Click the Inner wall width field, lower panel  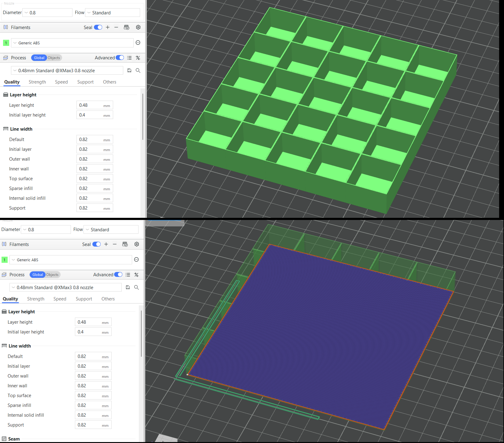[x=93, y=386]
